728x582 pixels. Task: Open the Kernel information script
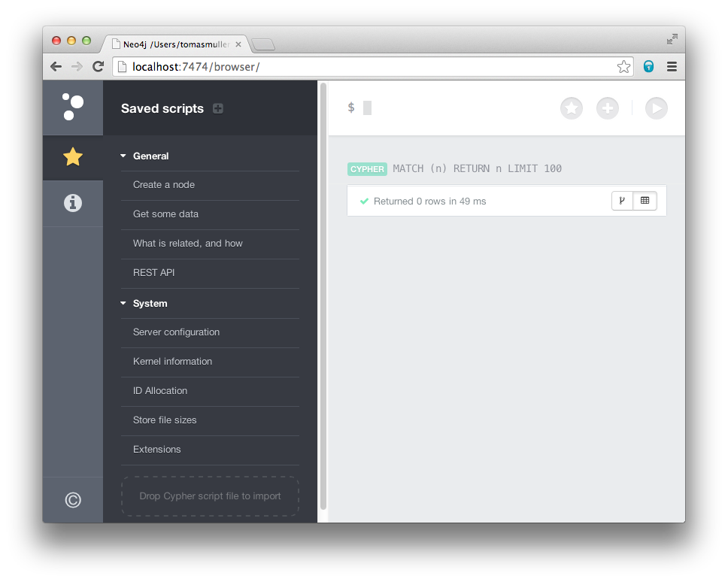pyautogui.click(x=210, y=362)
